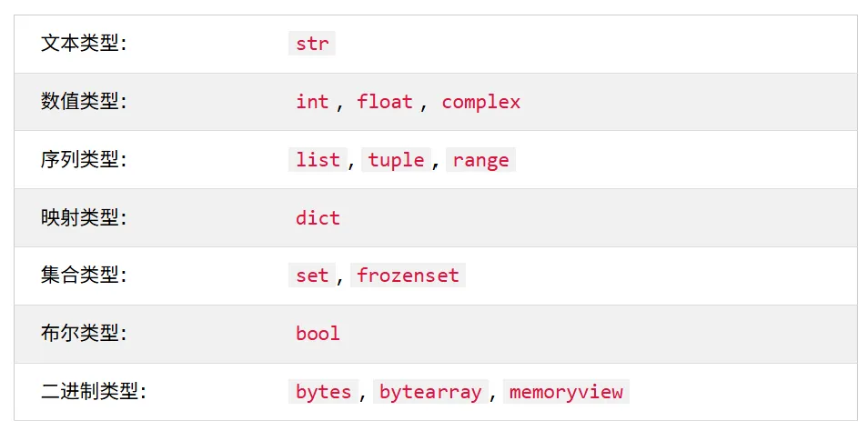The height and width of the screenshot is (431, 868).
Task: Click the 序列类型 row label
Action: click(x=84, y=160)
